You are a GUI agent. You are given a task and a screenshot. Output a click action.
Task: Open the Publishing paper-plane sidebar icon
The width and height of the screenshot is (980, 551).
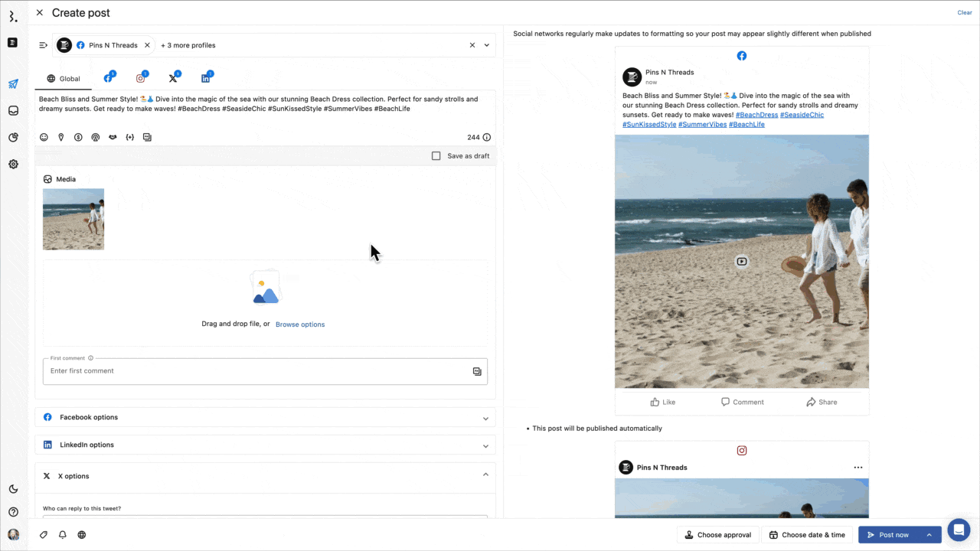tap(13, 84)
